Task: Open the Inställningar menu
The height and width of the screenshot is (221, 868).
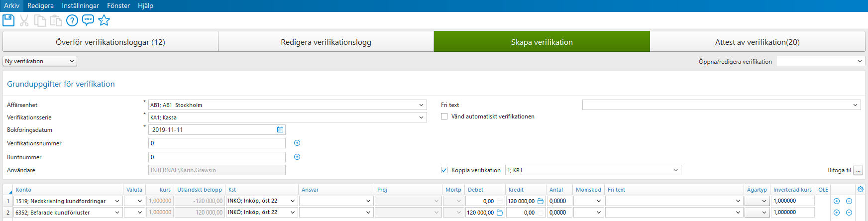Action: click(80, 5)
